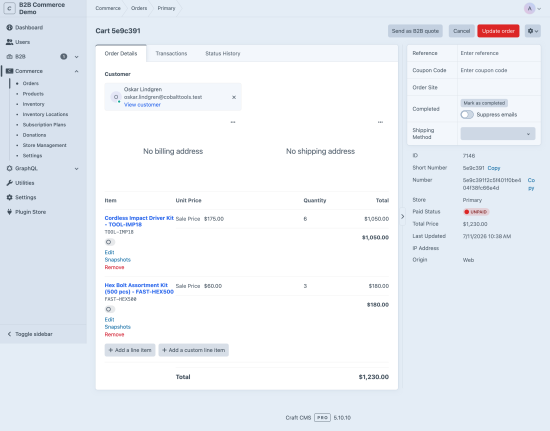The height and width of the screenshot is (431, 550).
Task: Click the Plugin Store plug icon
Action: 9,212
